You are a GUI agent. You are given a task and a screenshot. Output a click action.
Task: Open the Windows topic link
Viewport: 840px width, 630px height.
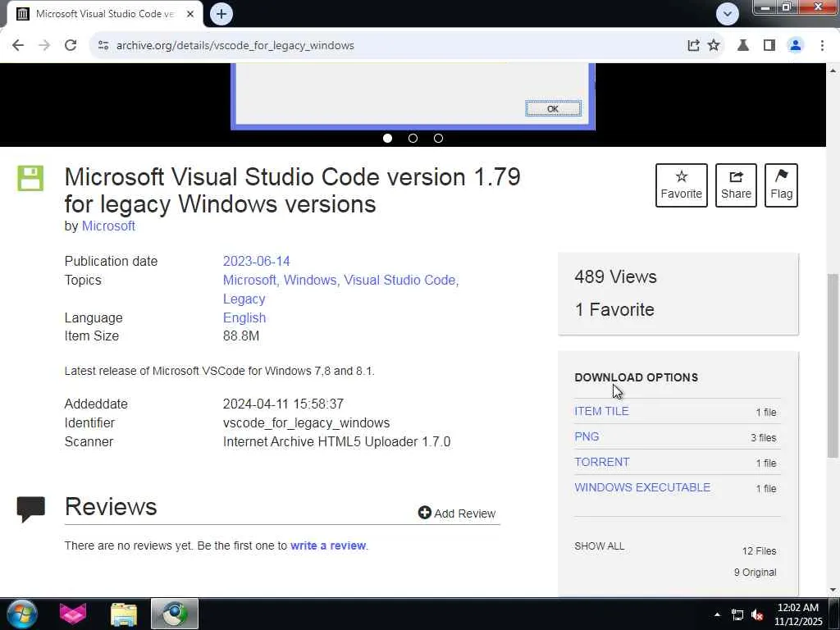(310, 281)
